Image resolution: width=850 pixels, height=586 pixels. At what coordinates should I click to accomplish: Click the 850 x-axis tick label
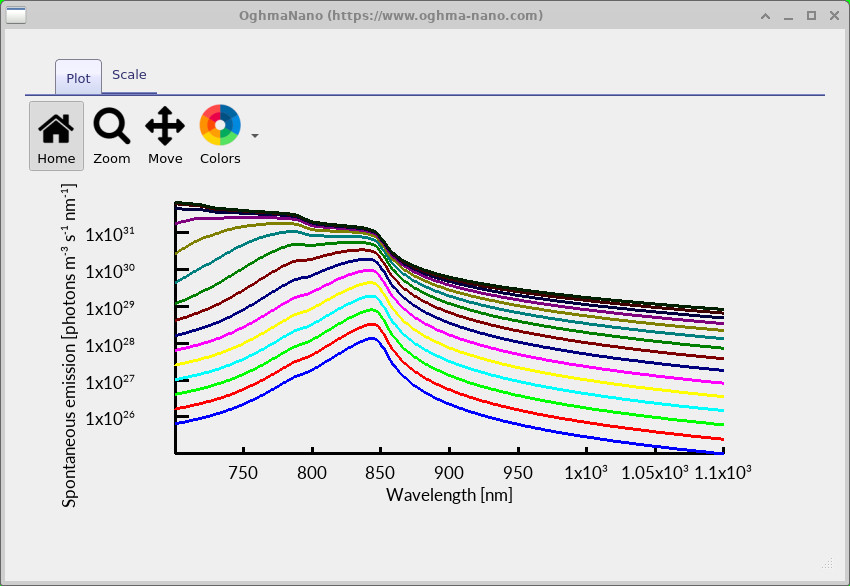(x=380, y=473)
